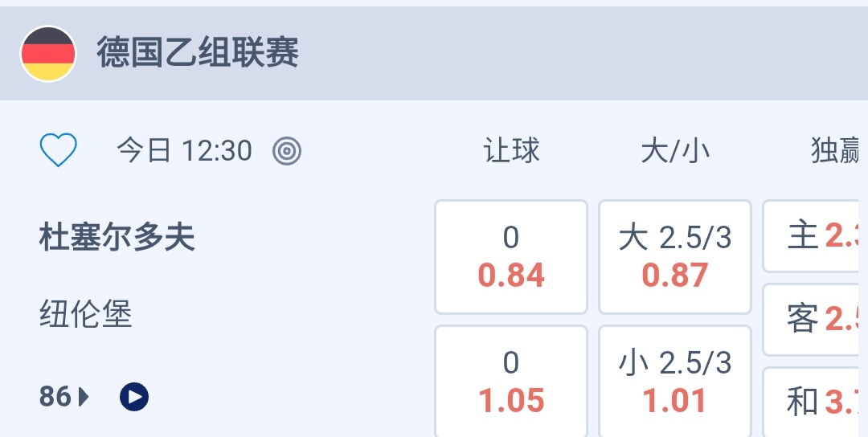Image resolution: width=868 pixels, height=437 pixels.
Task: Click the 大/小 column header
Action: tap(675, 150)
